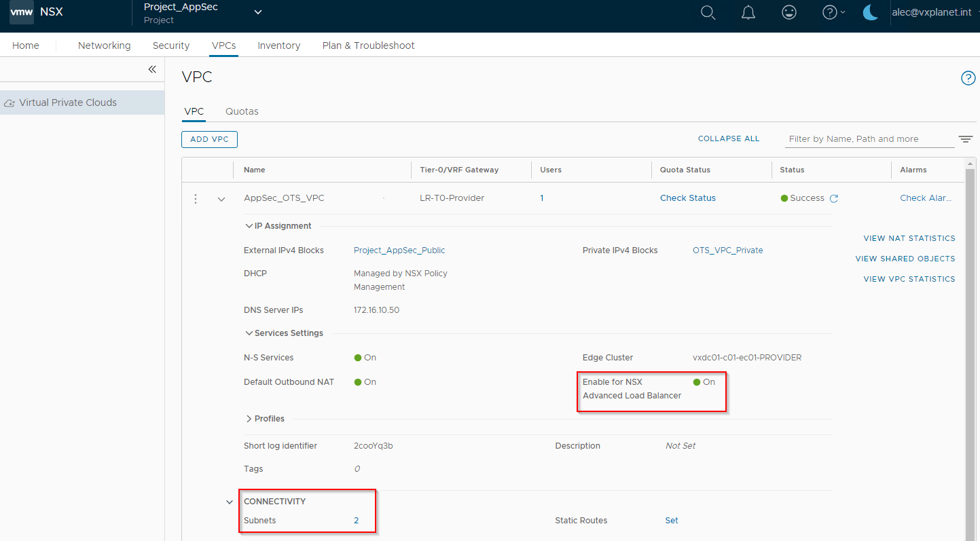980x541 pixels.
Task: Open the Check Alarms link
Action: (926, 198)
